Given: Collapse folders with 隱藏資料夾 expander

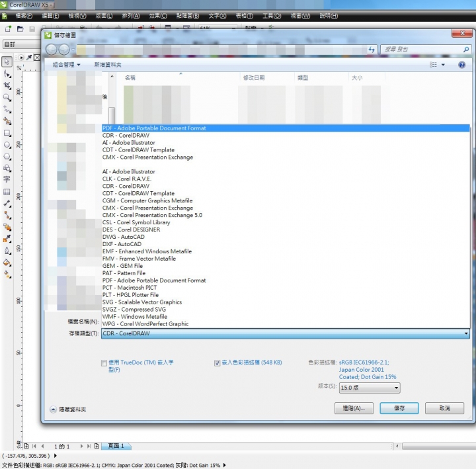Looking at the screenshot, I should (53, 409).
